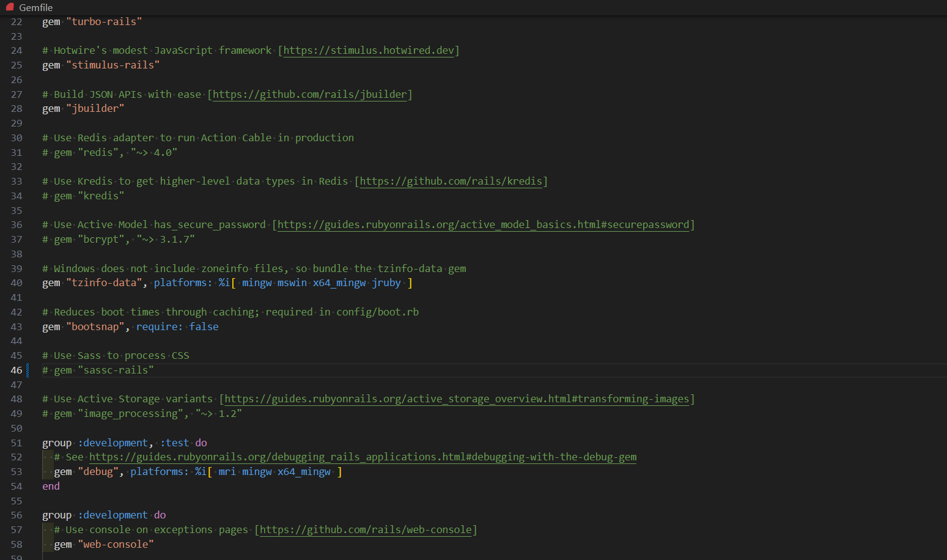
Task: Open the rails/web-console GitHub link
Action: [367, 529]
